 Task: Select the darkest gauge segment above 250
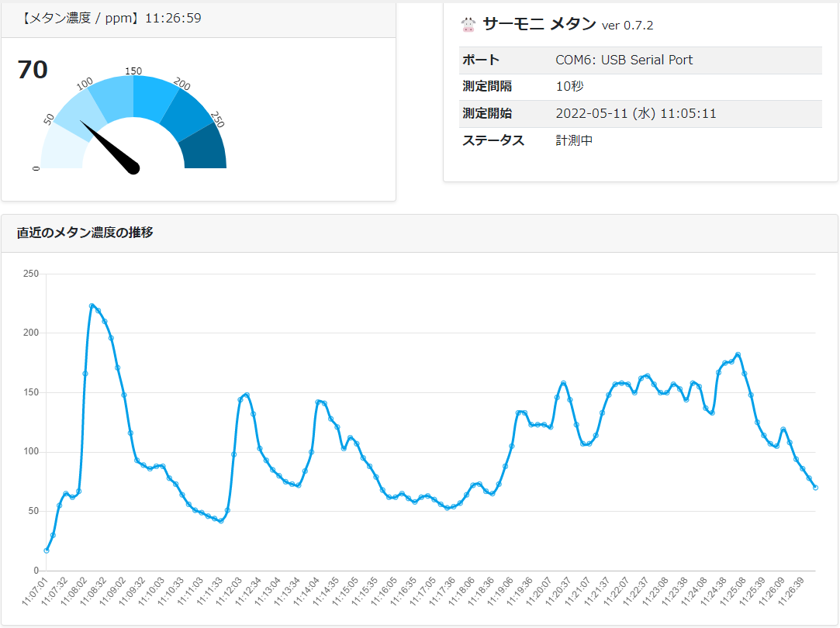pos(207,149)
